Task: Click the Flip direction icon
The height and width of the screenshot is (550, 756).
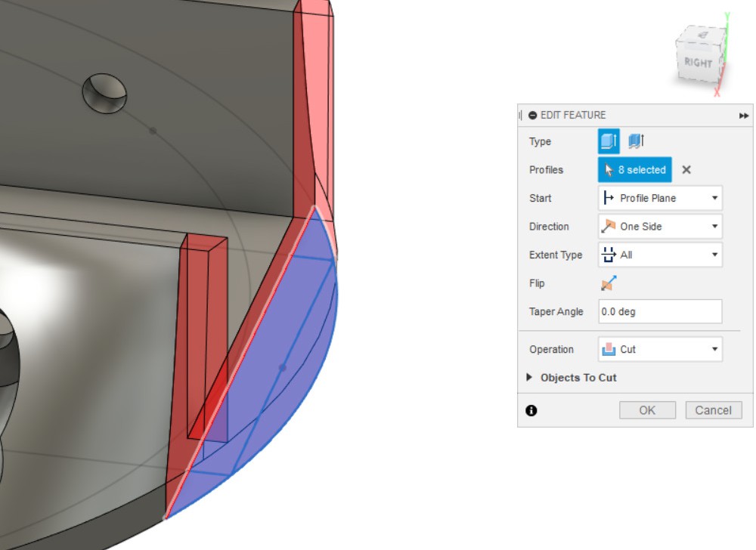Action: [x=609, y=283]
